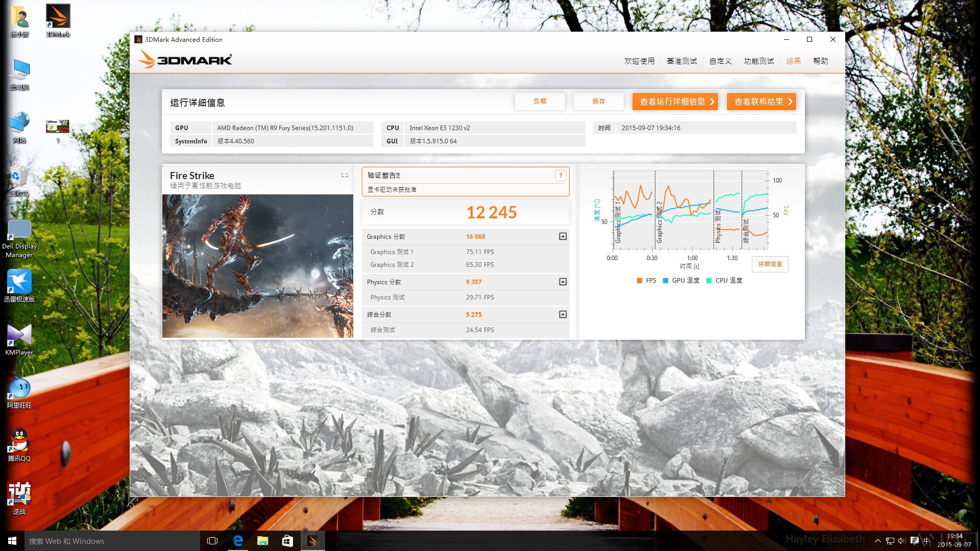Open the Windows Store from the taskbar
This screenshot has width=980, height=551.
pyautogui.click(x=287, y=541)
